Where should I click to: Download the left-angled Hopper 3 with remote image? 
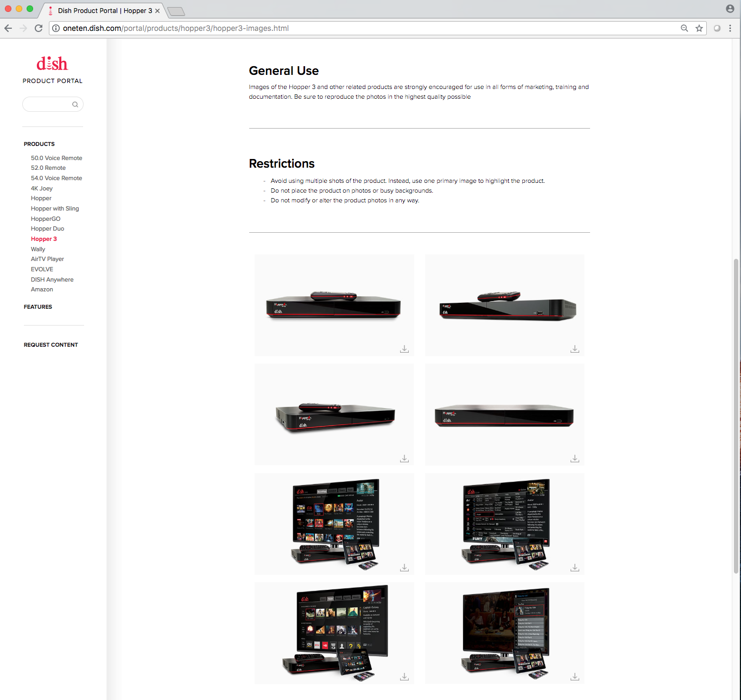point(404,459)
